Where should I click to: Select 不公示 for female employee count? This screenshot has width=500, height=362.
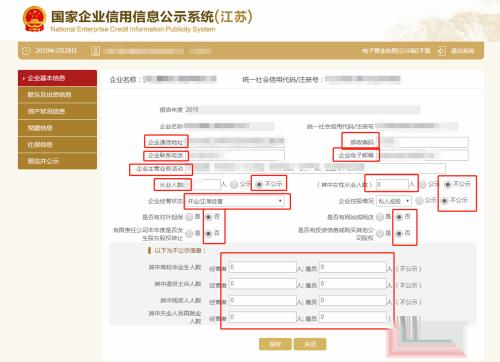[x=448, y=184]
